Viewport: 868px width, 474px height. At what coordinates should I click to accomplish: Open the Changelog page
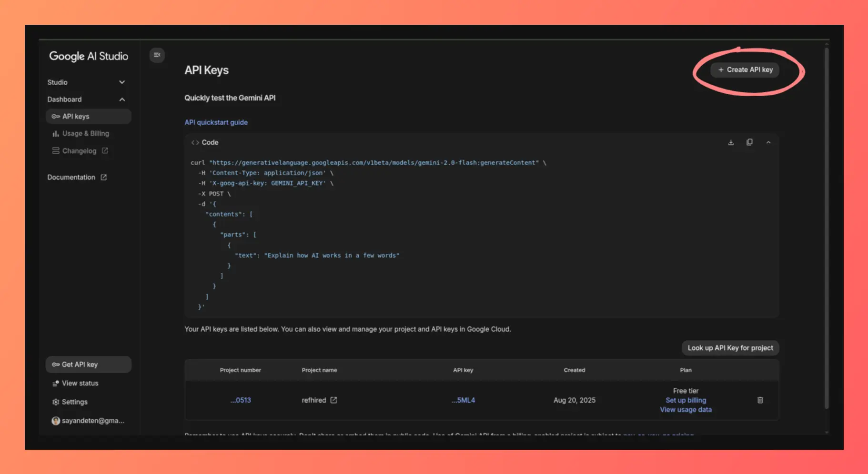point(80,151)
